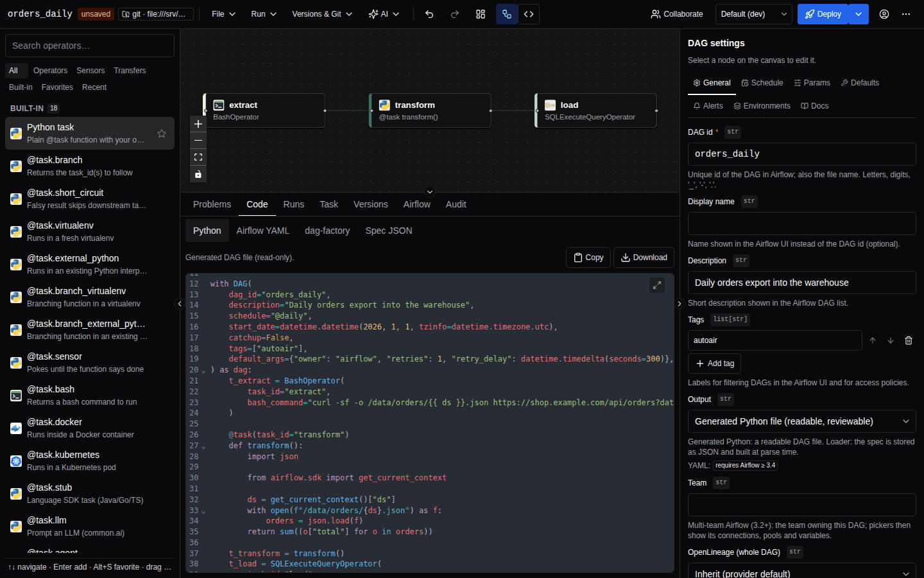Click the Collaborate button

677,14
